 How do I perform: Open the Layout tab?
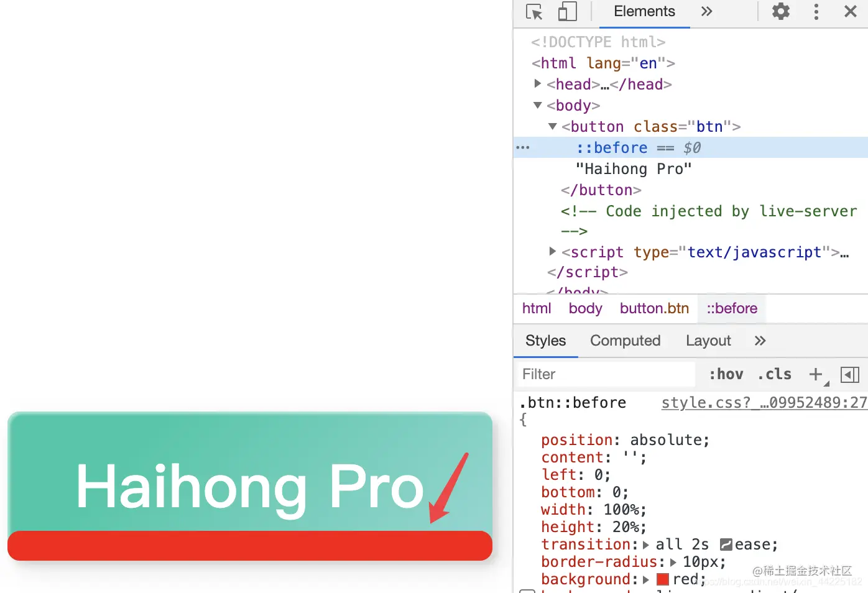(708, 341)
